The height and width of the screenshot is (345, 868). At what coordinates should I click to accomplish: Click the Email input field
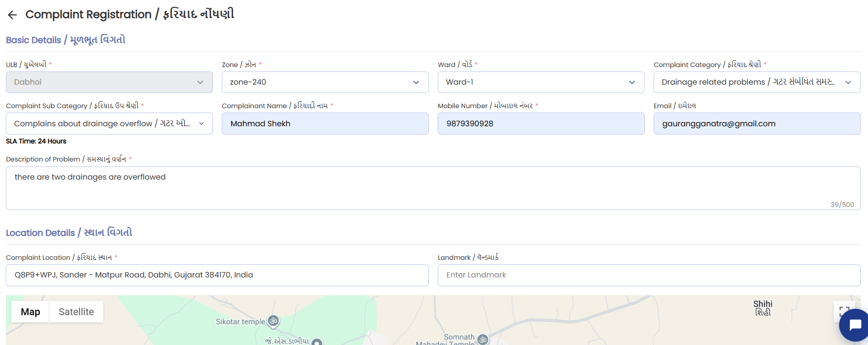(x=757, y=123)
